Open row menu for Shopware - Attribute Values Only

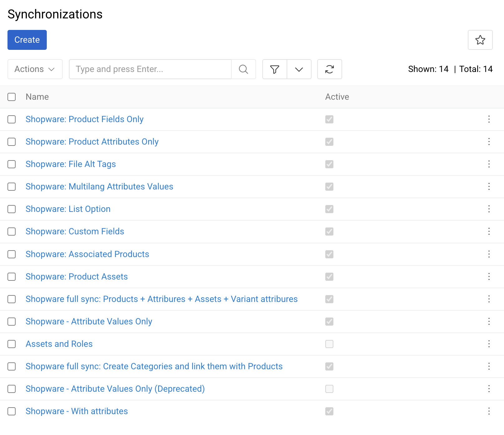489,322
